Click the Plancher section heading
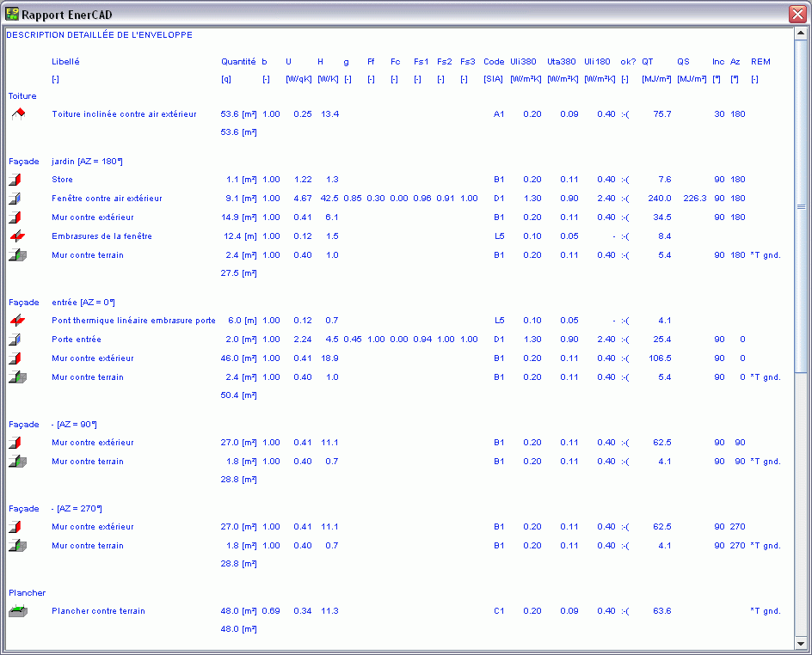Screen dimensions: 812x655 [x=28, y=593]
